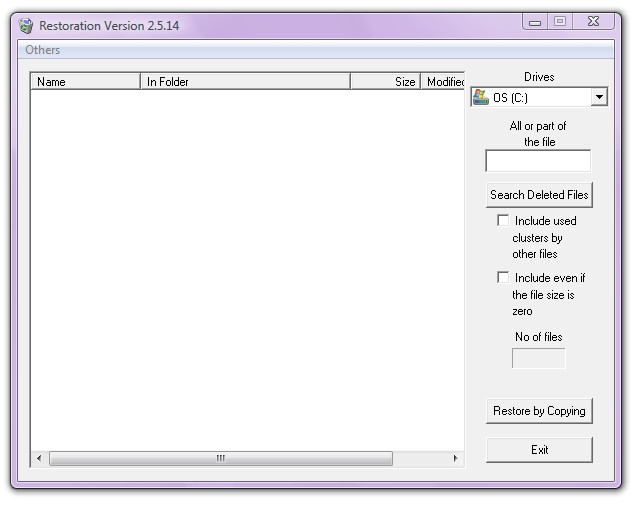This screenshot has height=507, width=633.
Task: Sort results by In Folder column
Action: click(245, 82)
